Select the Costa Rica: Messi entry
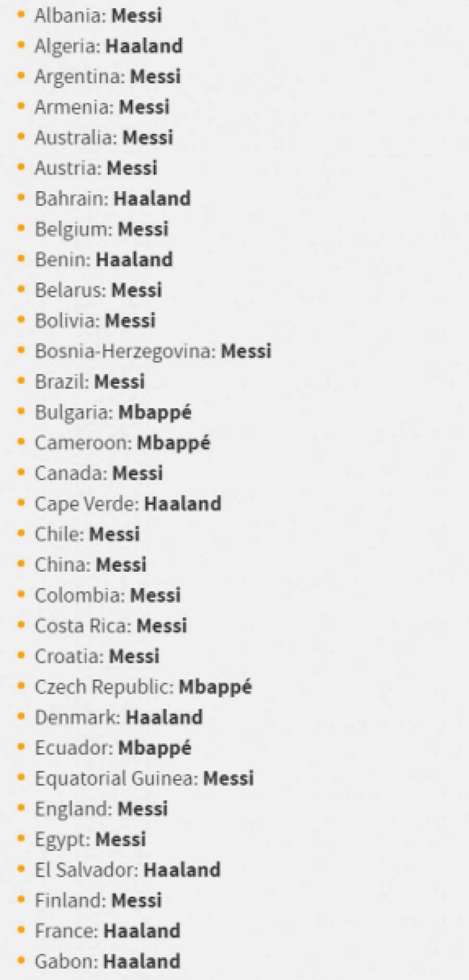The image size is (469, 980). (x=110, y=625)
